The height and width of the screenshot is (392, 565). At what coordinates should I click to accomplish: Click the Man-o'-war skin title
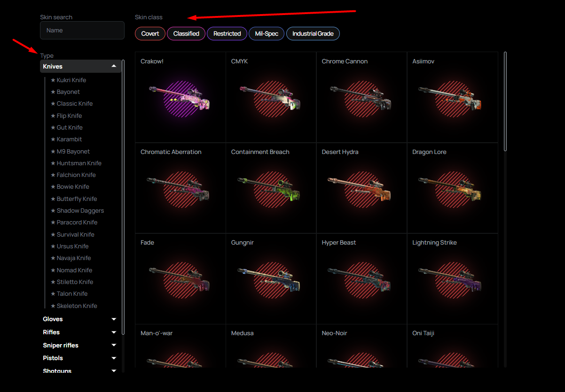pyautogui.click(x=157, y=333)
